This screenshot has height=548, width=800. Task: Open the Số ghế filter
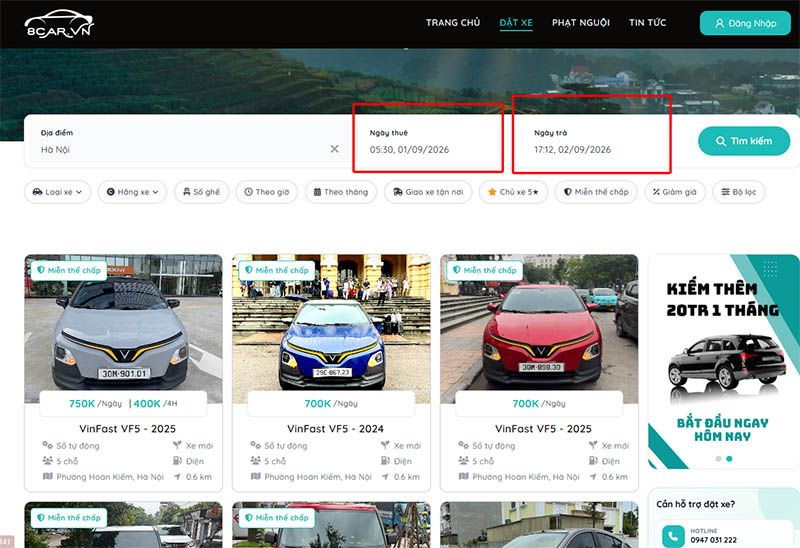202,192
